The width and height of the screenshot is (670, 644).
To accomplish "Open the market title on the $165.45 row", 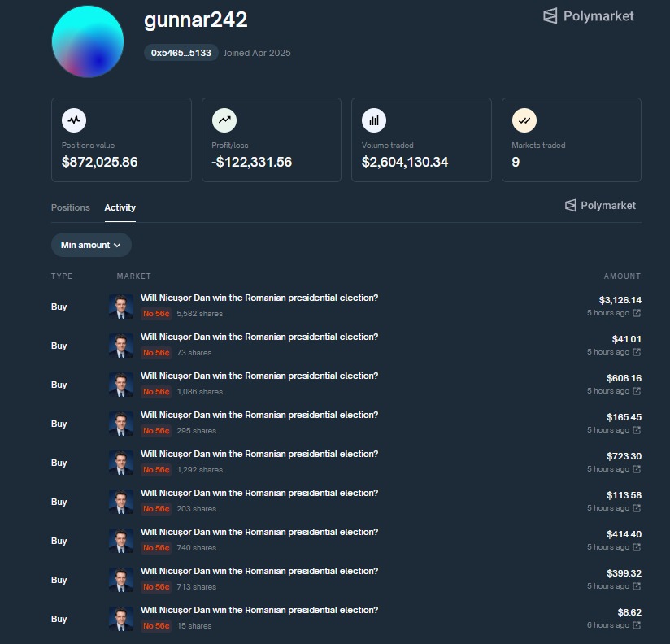I will 259,415.
